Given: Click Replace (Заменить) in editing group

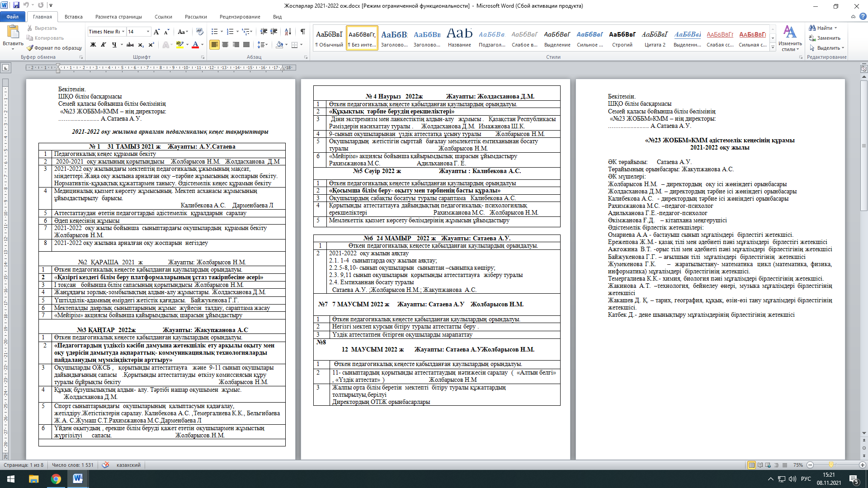Looking at the screenshot, I should [825, 38].
